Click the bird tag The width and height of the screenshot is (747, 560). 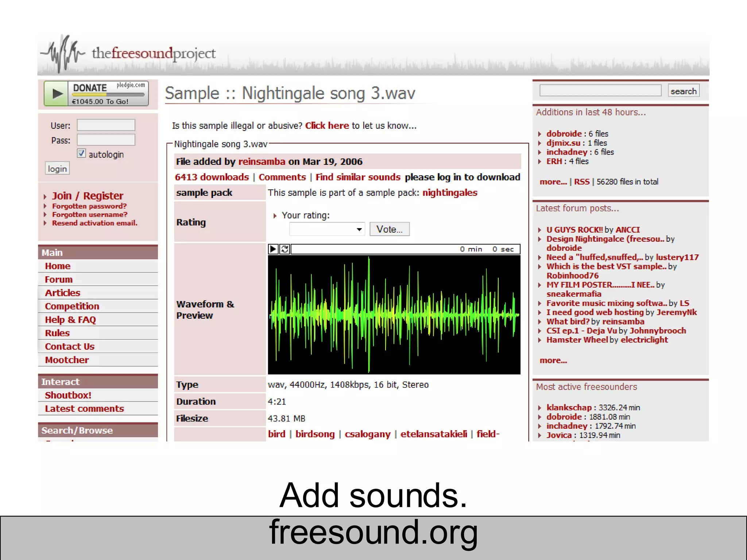(276, 434)
